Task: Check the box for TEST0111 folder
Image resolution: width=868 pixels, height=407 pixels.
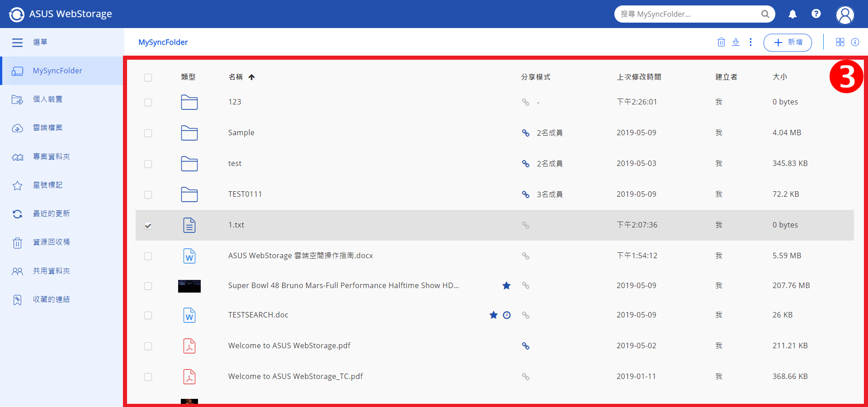Action: tap(148, 195)
